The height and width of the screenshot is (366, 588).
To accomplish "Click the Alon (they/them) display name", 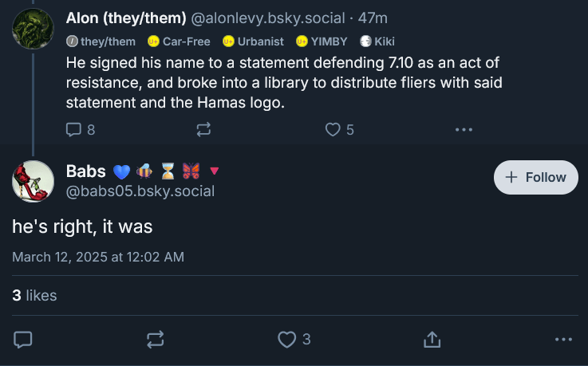I will [x=126, y=18].
